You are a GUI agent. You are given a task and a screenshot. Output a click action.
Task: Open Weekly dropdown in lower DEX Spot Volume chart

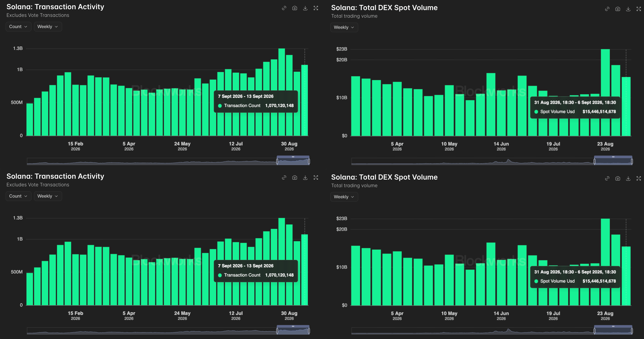(344, 197)
